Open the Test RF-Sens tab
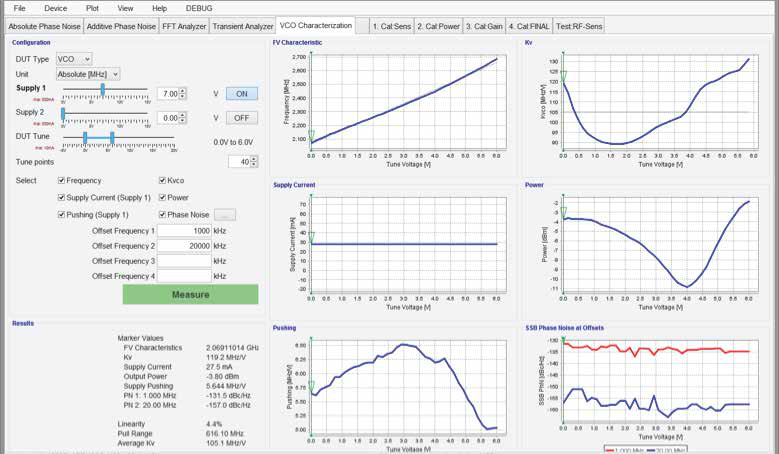 click(579, 26)
